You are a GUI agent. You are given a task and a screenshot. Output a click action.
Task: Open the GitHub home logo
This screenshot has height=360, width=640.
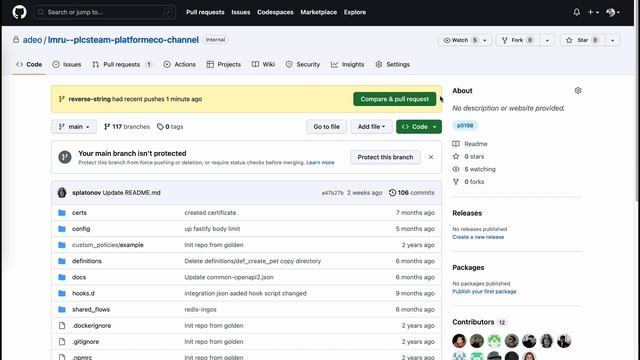[x=19, y=12]
